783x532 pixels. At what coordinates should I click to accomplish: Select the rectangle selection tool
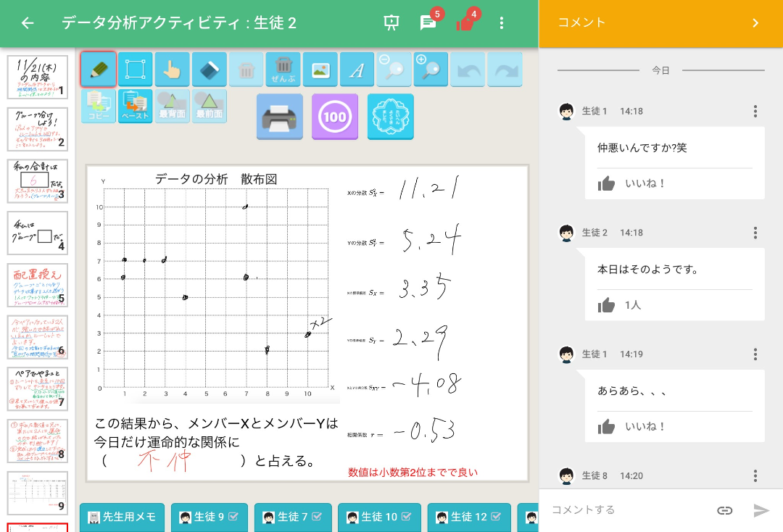[x=136, y=70]
